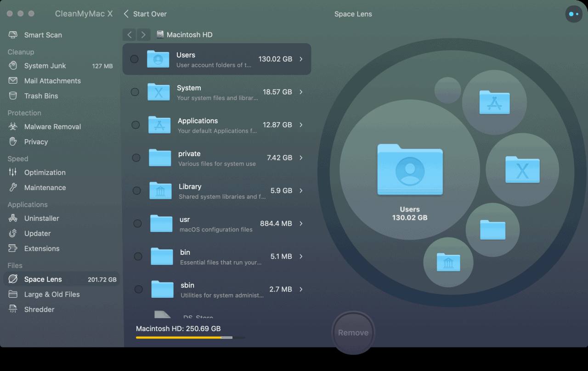
Task: Go forward with right navigation arrow
Action: [x=144, y=34]
